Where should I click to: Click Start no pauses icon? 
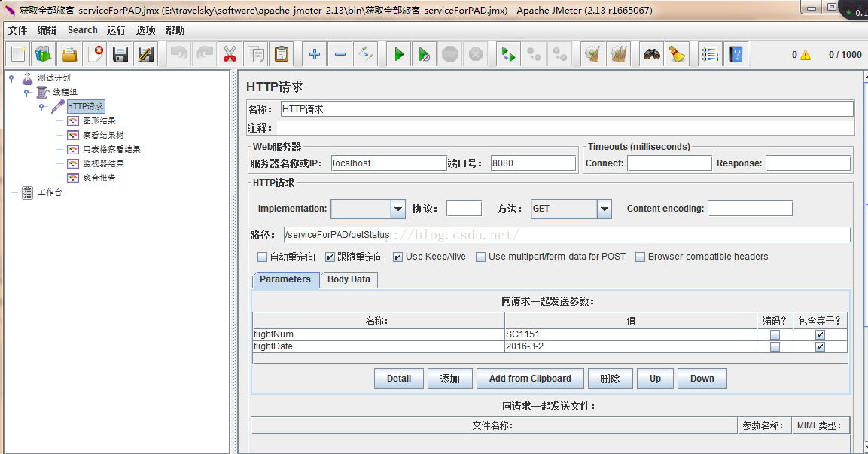424,54
